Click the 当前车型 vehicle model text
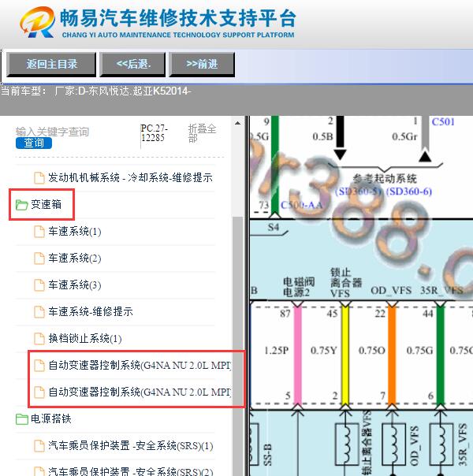The height and width of the screenshot is (476, 473). coord(96,91)
